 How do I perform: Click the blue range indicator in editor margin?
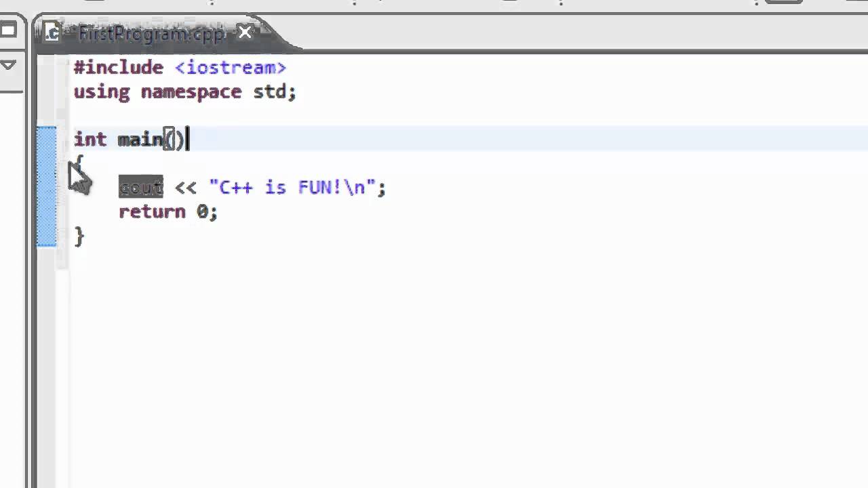(47, 186)
